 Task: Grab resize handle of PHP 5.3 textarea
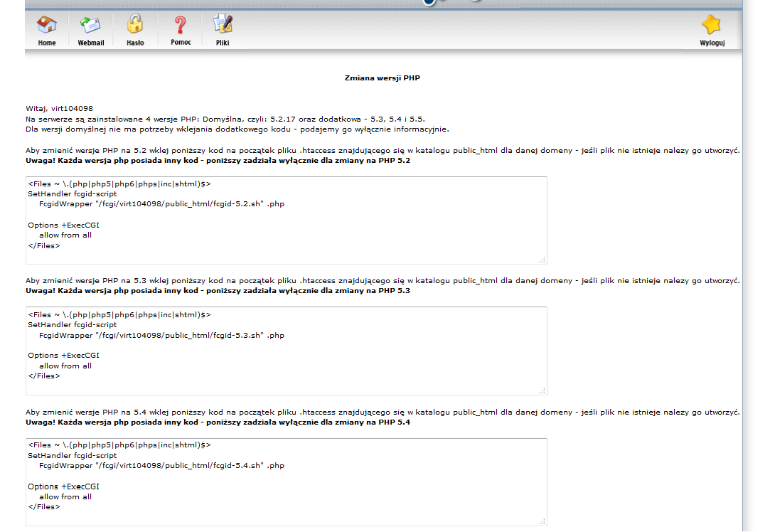click(x=542, y=390)
